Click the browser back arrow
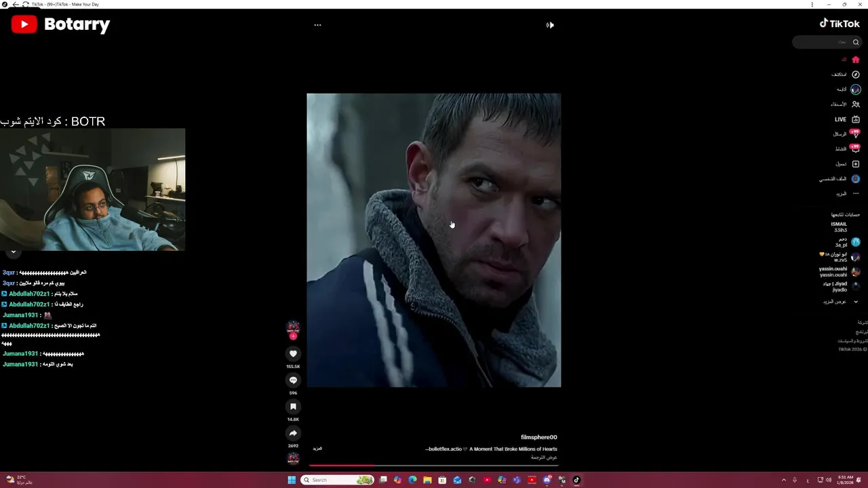This screenshot has width=868, height=488. pos(16,4)
